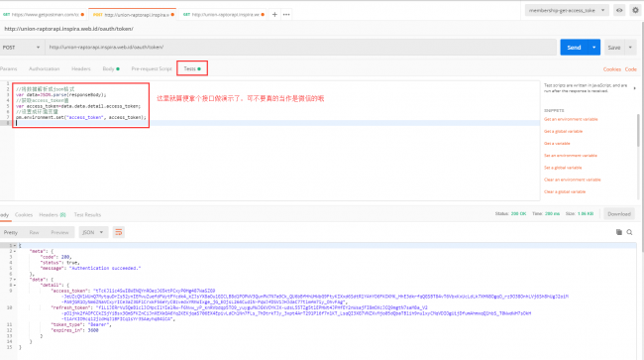Collapse "detail" object fold arrow
This screenshot has width=644, height=360.
pos(15,285)
